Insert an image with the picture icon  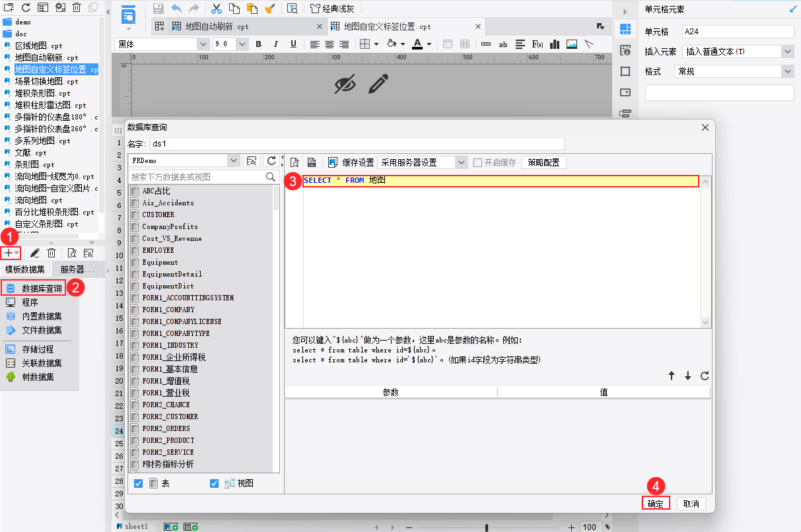pyautogui.click(x=572, y=44)
